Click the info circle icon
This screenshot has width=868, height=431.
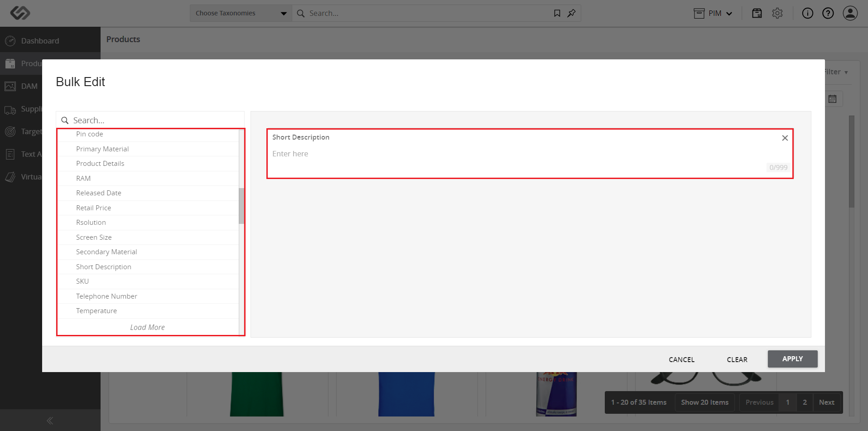click(x=807, y=13)
